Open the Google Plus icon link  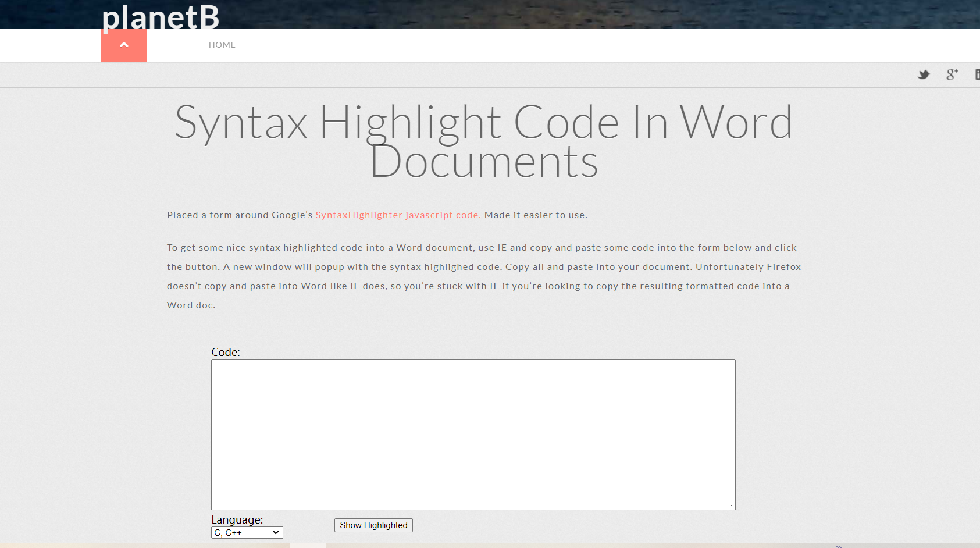click(x=952, y=74)
